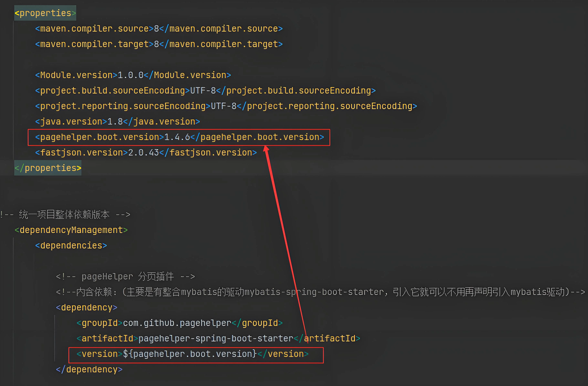Click the java.version 1.8 line

tap(117, 122)
